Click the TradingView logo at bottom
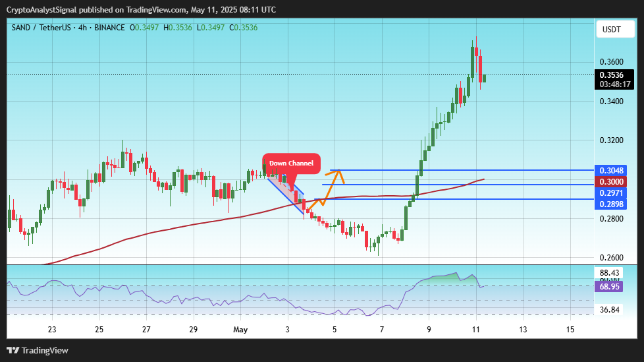The image size is (644, 362). [38, 351]
